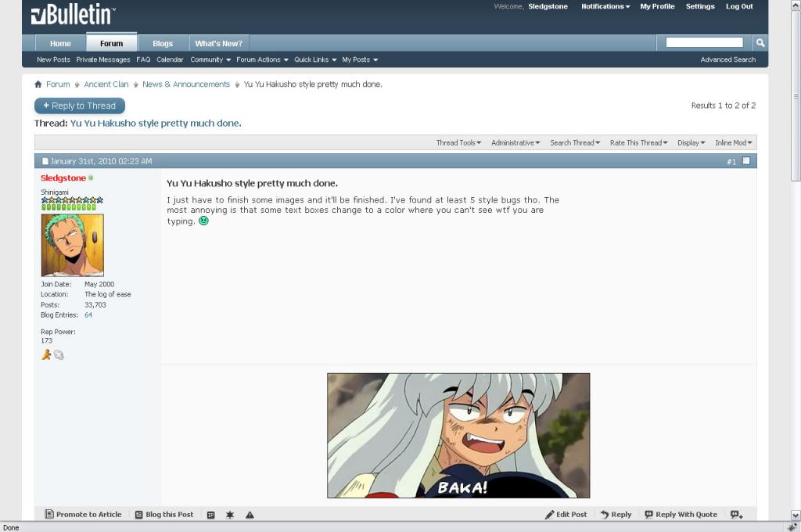Tick the post #1 selection checkbox
Screen dimensions: 801x532
tap(746, 161)
